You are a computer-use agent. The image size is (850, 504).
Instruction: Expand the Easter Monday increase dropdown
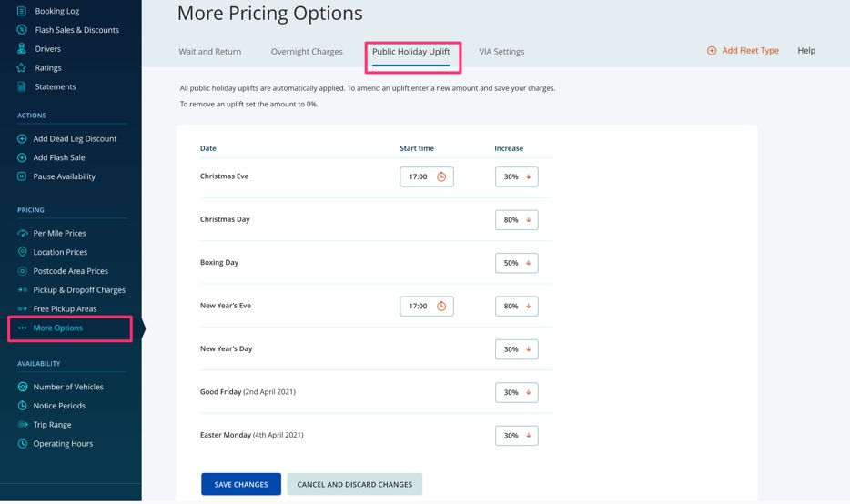coord(517,436)
